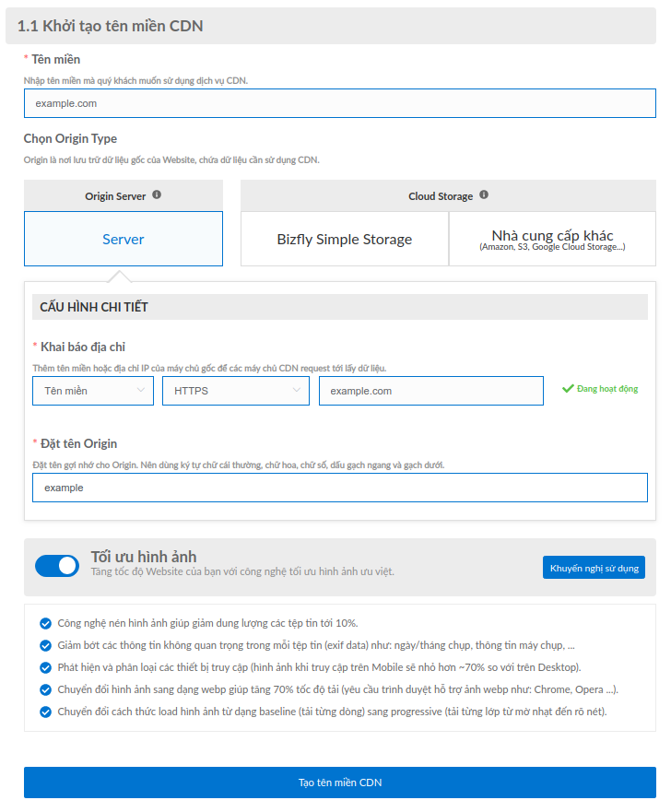Click the chevron arrow in the HTTPS selector
The width and height of the screenshot is (671, 812).
297,390
